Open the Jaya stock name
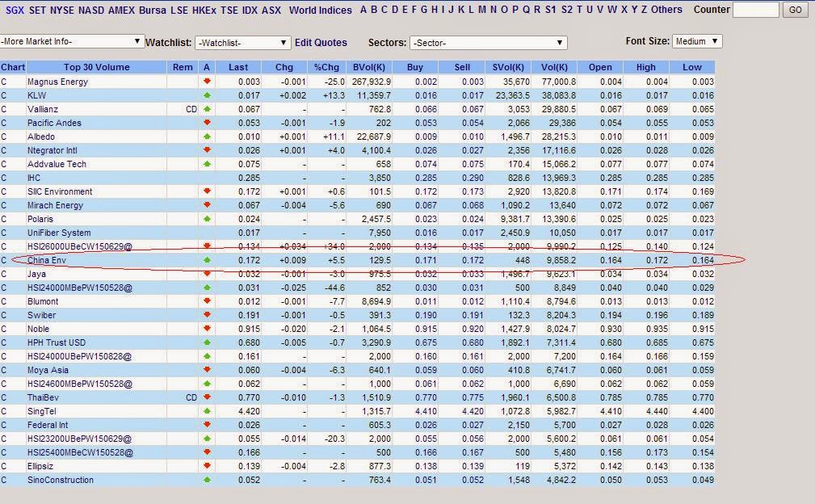This screenshot has width=815, height=504. [36, 274]
